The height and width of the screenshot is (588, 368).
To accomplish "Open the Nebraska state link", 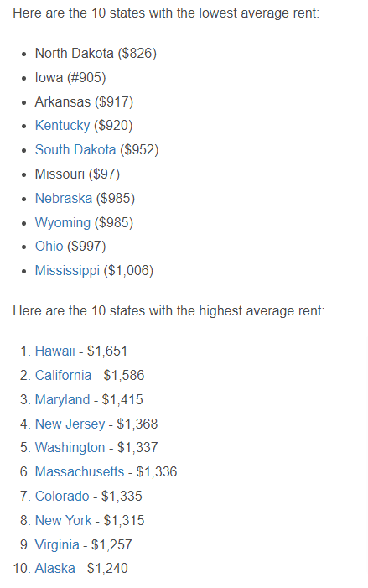I will pos(64,198).
